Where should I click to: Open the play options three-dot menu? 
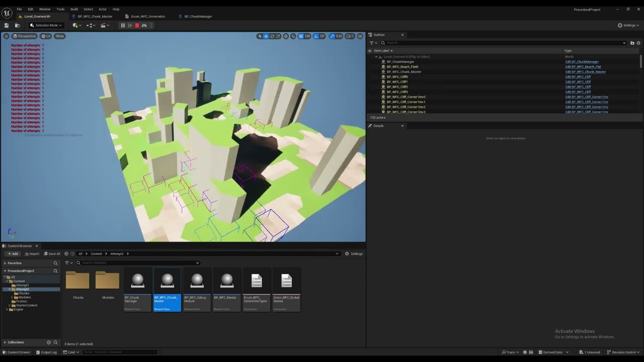(151, 25)
